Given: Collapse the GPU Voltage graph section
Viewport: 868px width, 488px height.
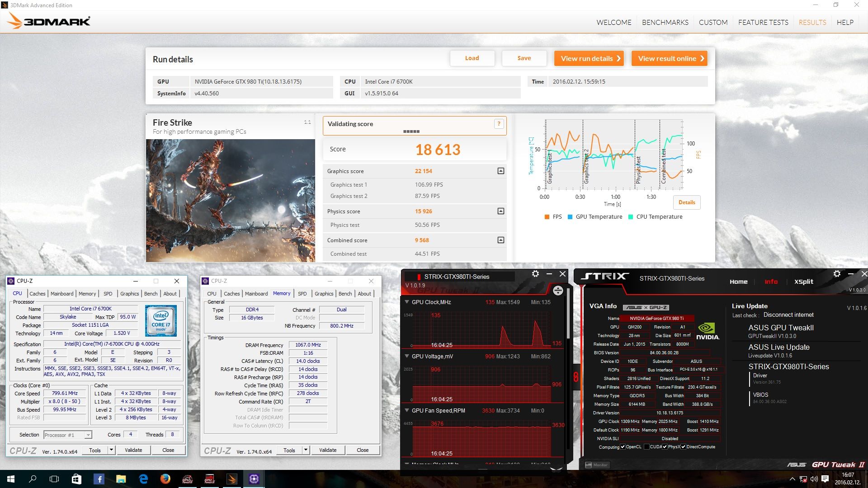Looking at the screenshot, I should (407, 356).
